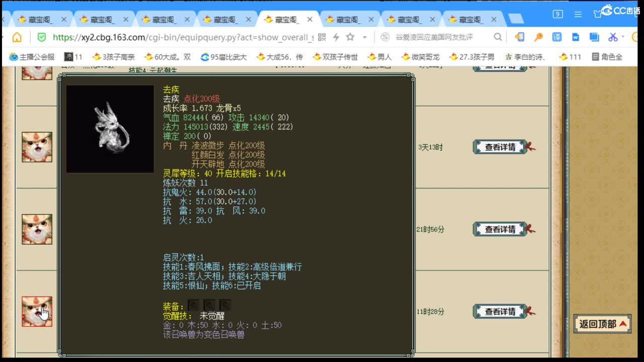Click the Sogou search engine S icon
The width and height of the screenshot is (644, 362).
pyautogui.click(x=385, y=37)
